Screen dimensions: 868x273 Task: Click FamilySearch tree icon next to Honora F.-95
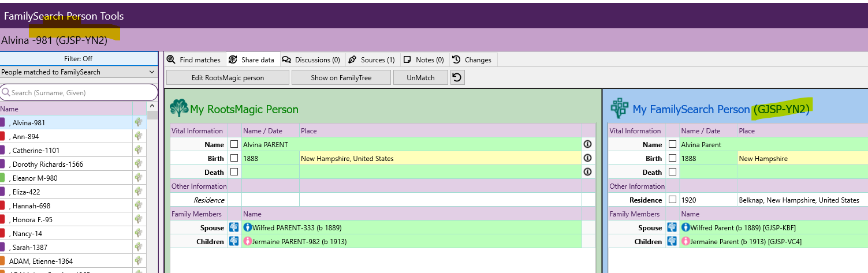(x=139, y=219)
